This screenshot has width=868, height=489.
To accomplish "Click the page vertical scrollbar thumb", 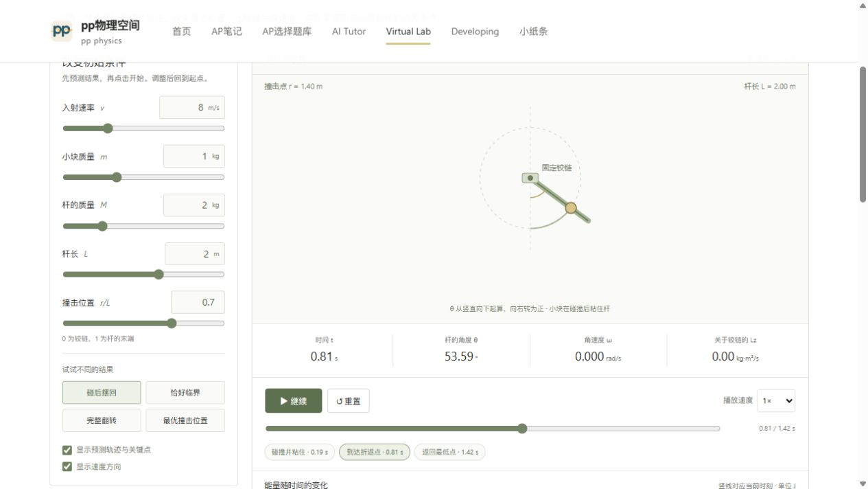I will click(863, 134).
